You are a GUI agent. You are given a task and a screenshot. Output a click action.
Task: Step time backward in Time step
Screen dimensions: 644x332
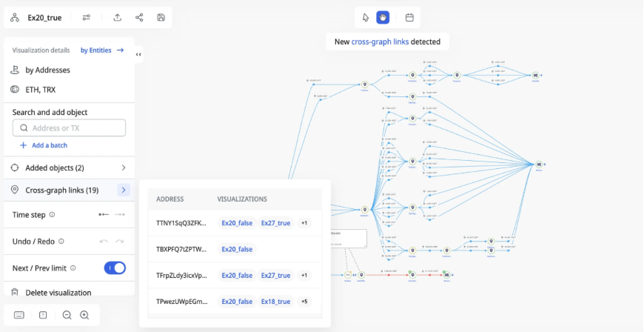click(x=104, y=215)
